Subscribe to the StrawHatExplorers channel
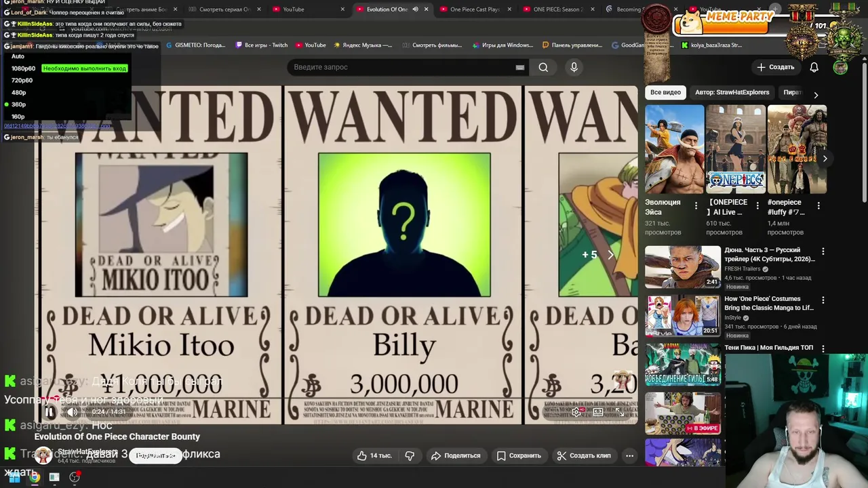Screen dimensions: 868x488 pyautogui.click(x=156, y=455)
